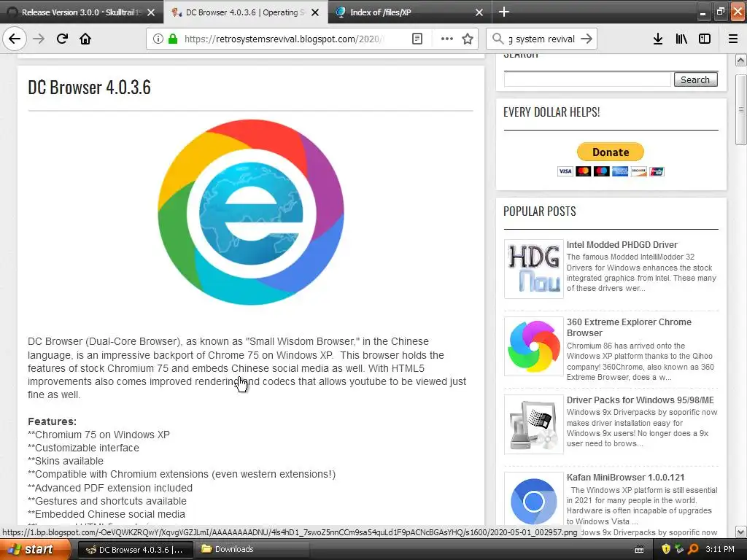Click "**Skins available" feature line
The width and height of the screenshot is (747, 560).
pos(65,461)
